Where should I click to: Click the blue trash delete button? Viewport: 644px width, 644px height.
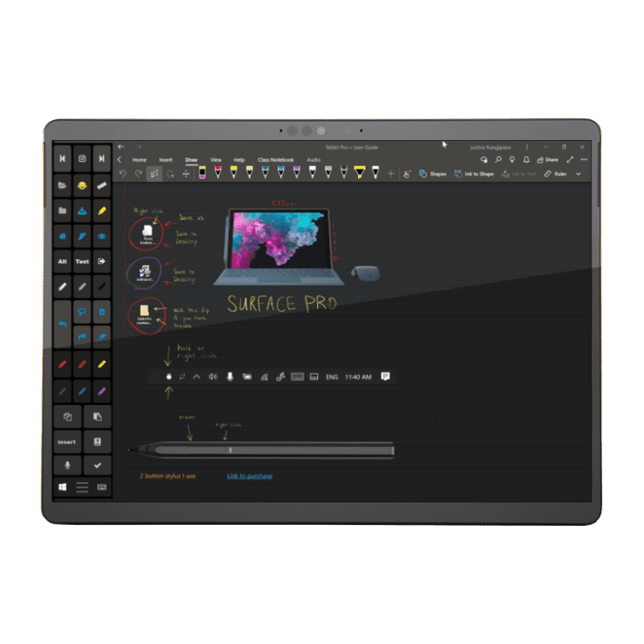pos(101,312)
